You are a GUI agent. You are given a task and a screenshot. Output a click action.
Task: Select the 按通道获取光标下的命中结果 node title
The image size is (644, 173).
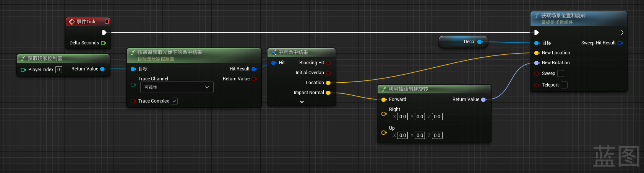coord(170,52)
